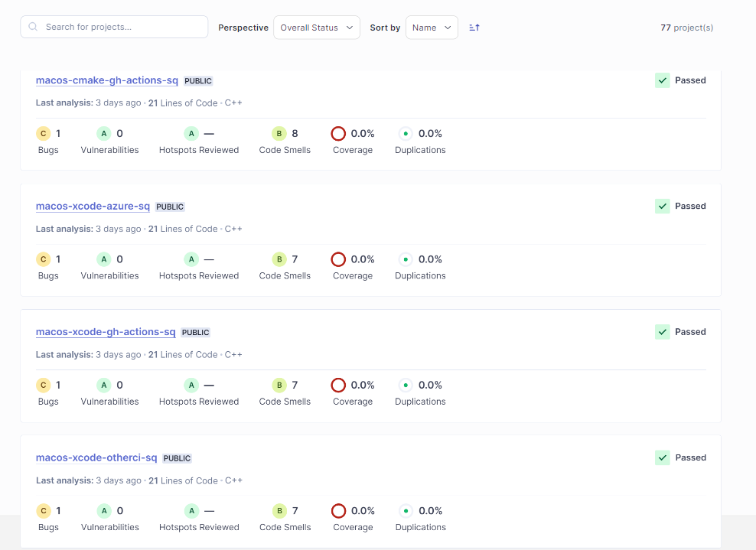The height and width of the screenshot is (550, 756).
Task: Click the Perspective label
Action: tap(243, 28)
